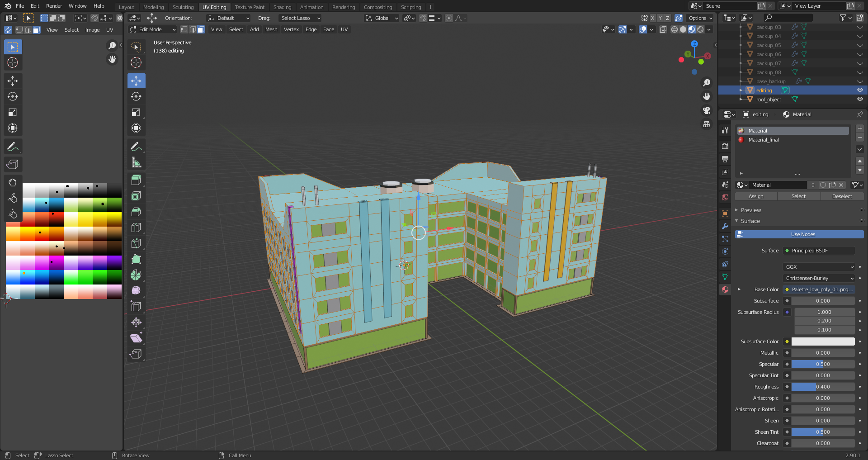868x460 pixels.
Task: Open the Render menu
Action: tap(54, 6)
